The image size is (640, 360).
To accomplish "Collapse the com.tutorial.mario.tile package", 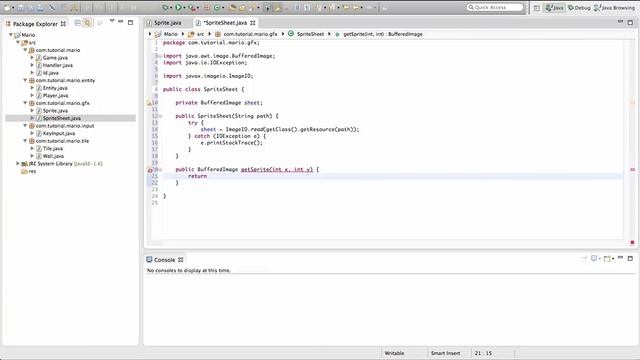I will tap(25, 141).
